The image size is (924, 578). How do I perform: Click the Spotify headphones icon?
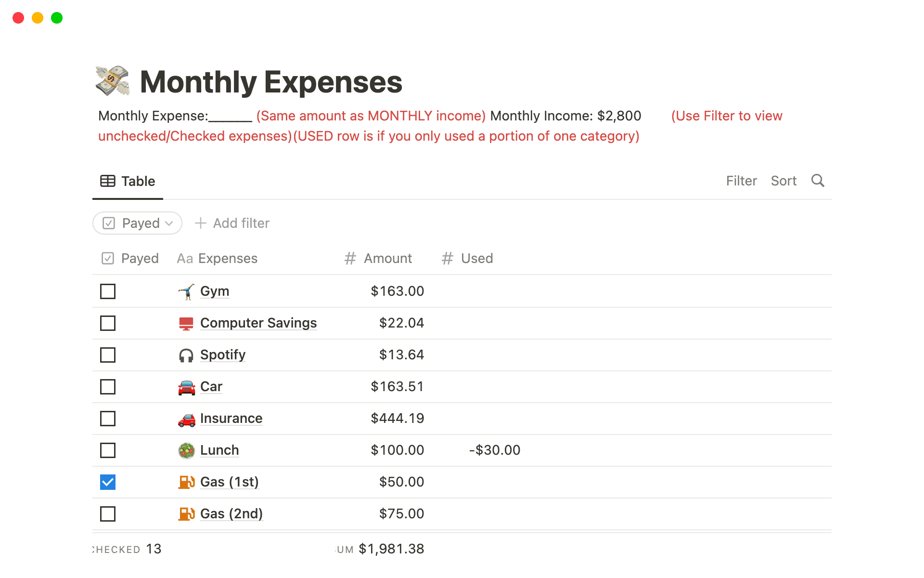(x=186, y=355)
